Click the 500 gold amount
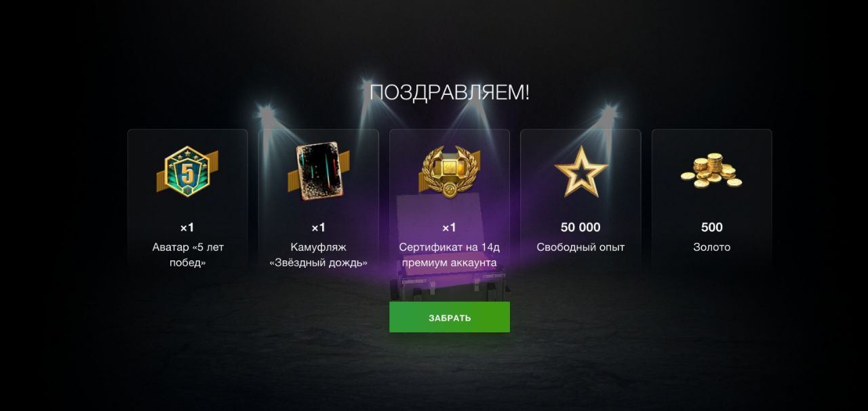Screen dimensions: 868x411 click(x=711, y=227)
